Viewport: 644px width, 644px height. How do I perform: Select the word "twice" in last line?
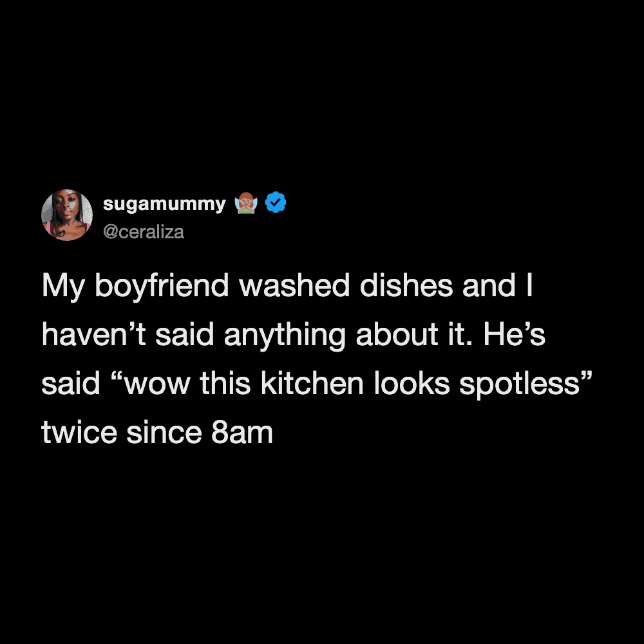coord(79,432)
